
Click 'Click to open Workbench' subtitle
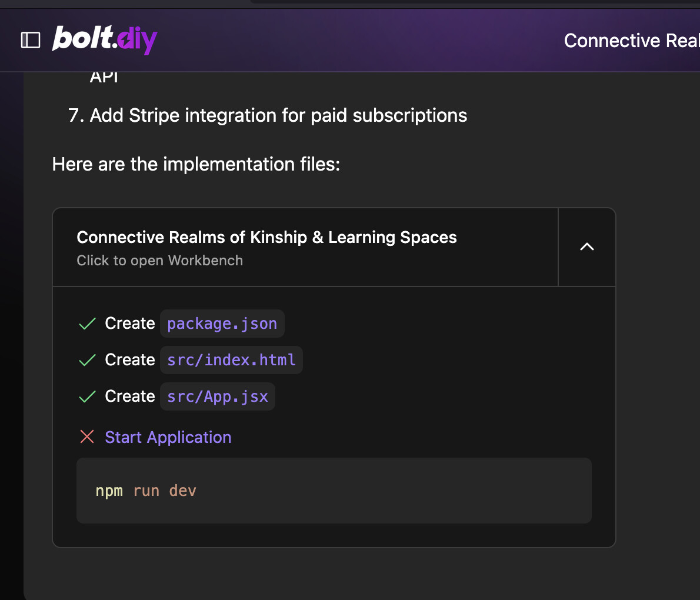[160, 260]
